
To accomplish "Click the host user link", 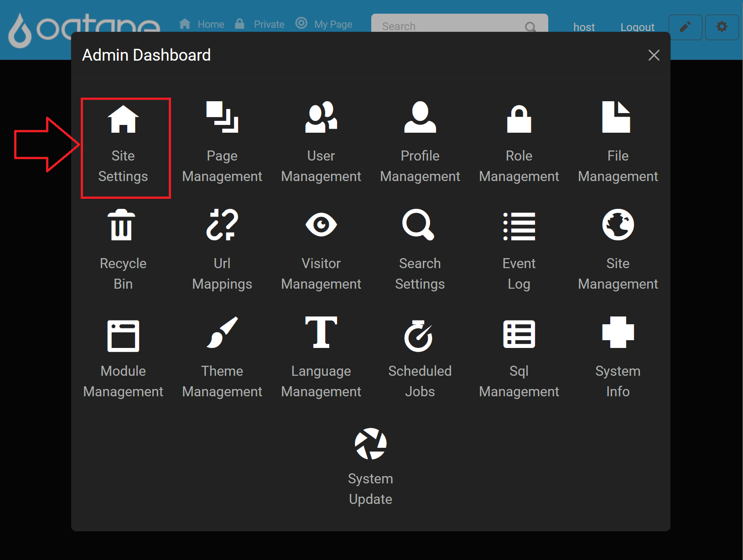I will [584, 27].
